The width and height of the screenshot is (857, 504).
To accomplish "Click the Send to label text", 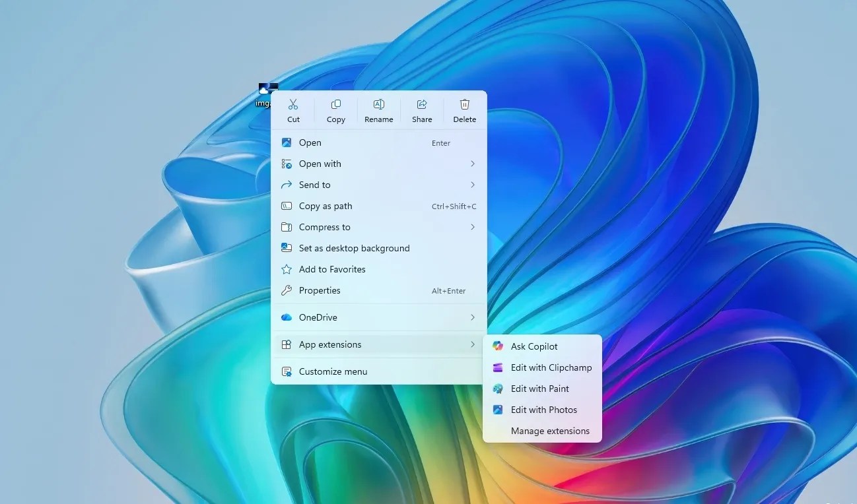I will click(x=315, y=185).
